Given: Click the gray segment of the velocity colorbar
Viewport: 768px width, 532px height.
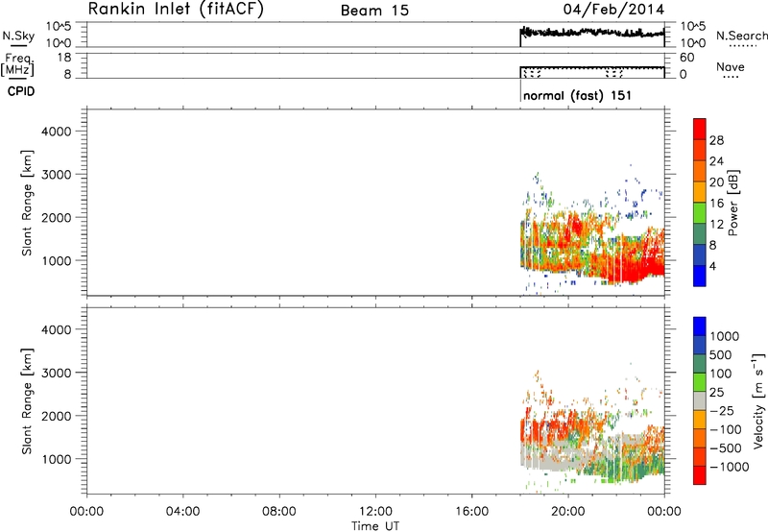Looking at the screenshot, I should pos(700,401).
